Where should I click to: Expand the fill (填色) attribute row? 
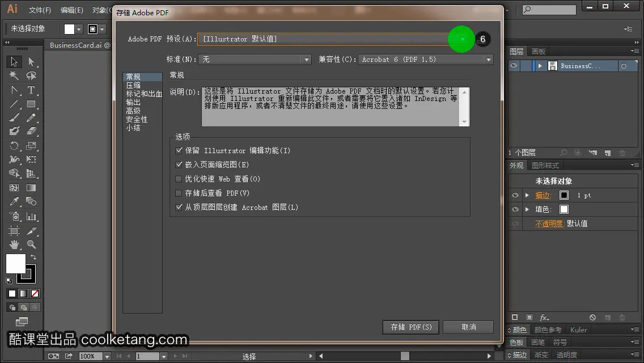point(527,209)
